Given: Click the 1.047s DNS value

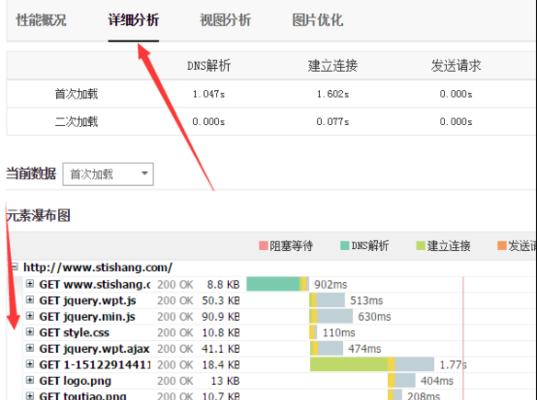Looking at the screenshot, I should coord(209,94).
